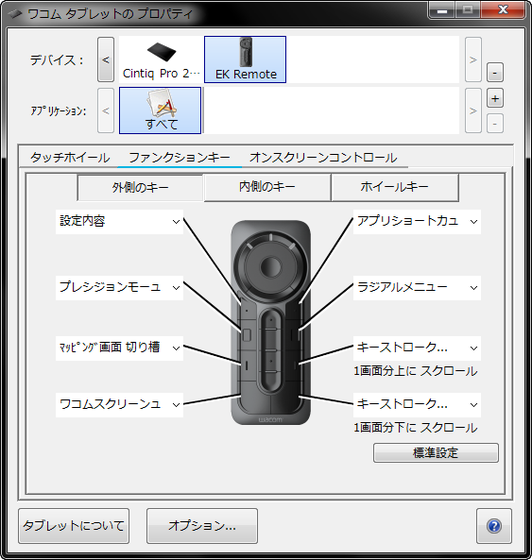532x560 pixels.
Task: Open the 設定内容 dropdown
Action: tap(119, 222)
